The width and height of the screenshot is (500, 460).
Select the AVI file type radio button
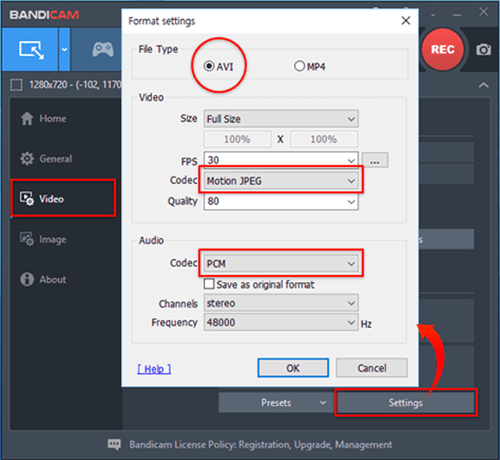click(209, 66)
